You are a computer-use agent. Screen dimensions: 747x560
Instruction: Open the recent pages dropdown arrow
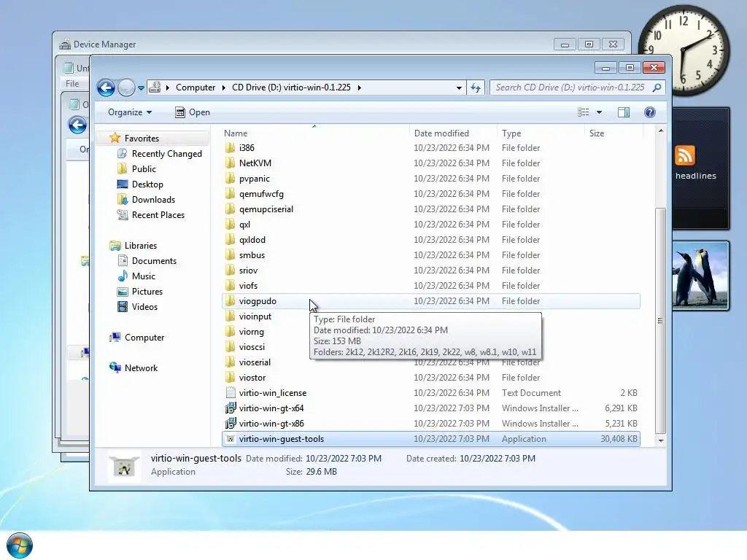click(x=141, y=87)
